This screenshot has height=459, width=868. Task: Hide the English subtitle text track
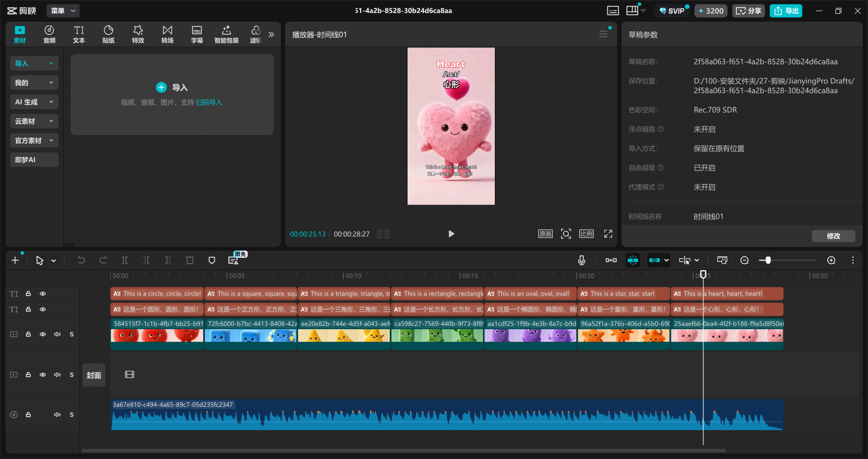pos(43,294)
